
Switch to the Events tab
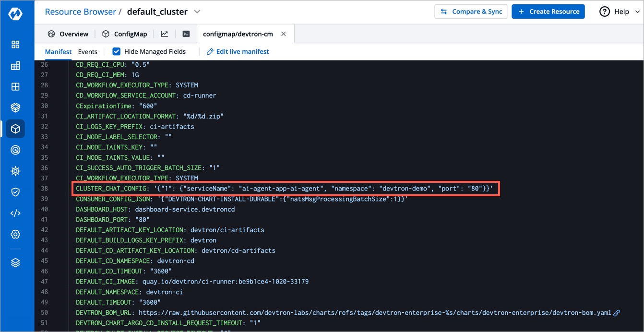click(x=87, y=52)
